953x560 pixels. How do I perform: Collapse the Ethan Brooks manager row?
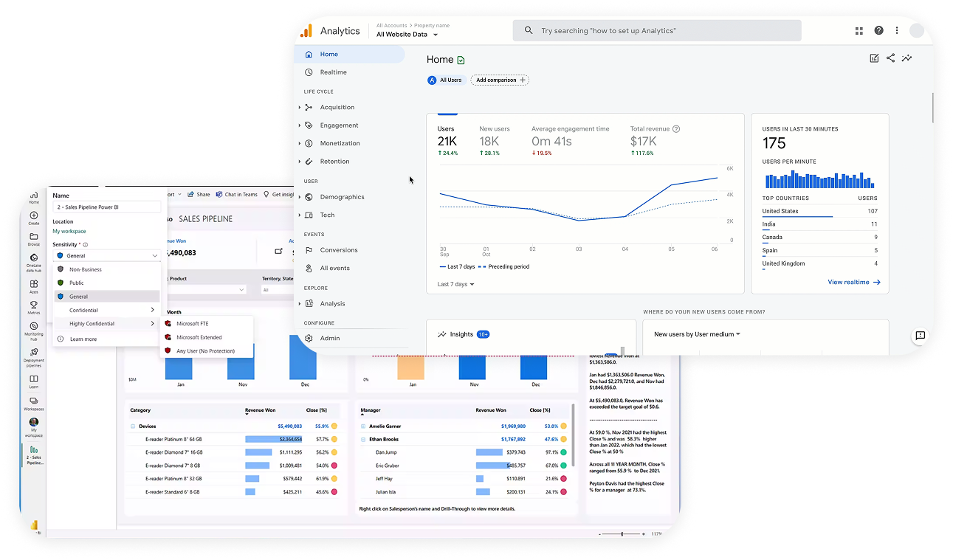(363, 439)
